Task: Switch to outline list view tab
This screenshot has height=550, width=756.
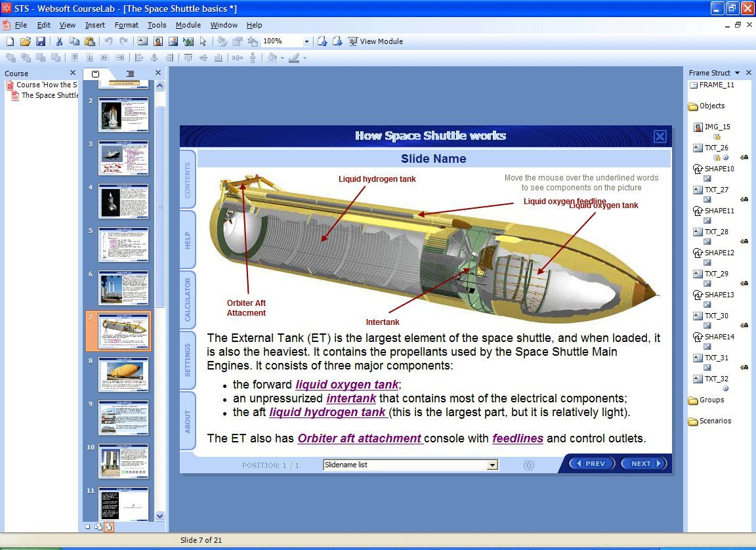Action: coord(130,74)
